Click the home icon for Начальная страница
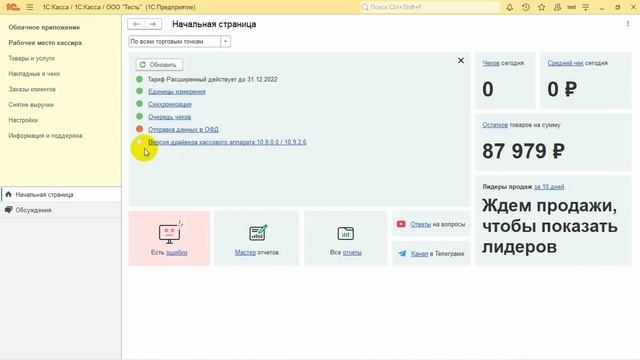Image resolution: width=640 pixels, height=360 pixels. 8,194
